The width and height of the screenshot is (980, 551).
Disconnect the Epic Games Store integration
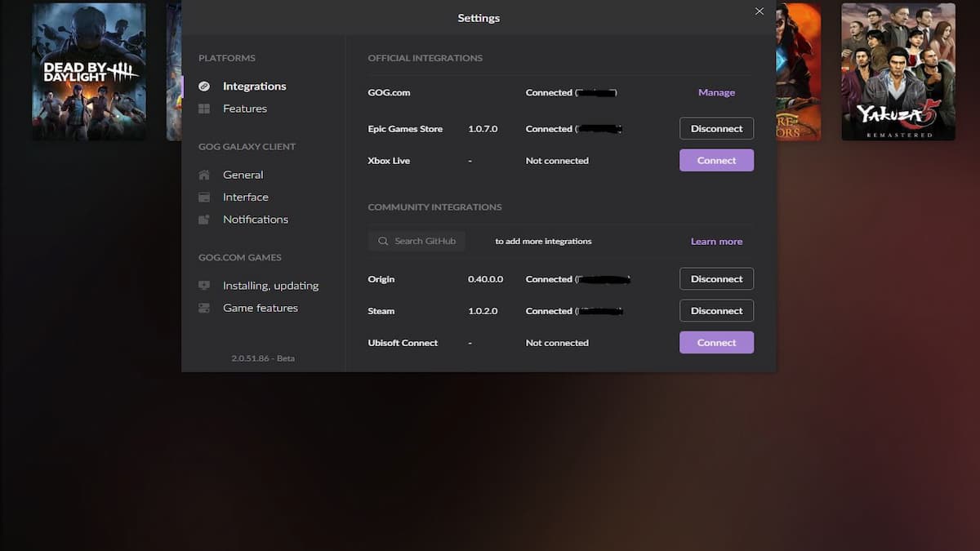pos(716,129)
